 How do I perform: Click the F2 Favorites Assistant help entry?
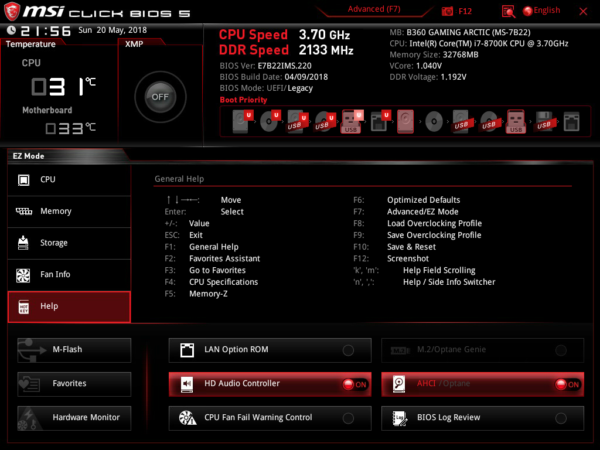pos(212,259)
